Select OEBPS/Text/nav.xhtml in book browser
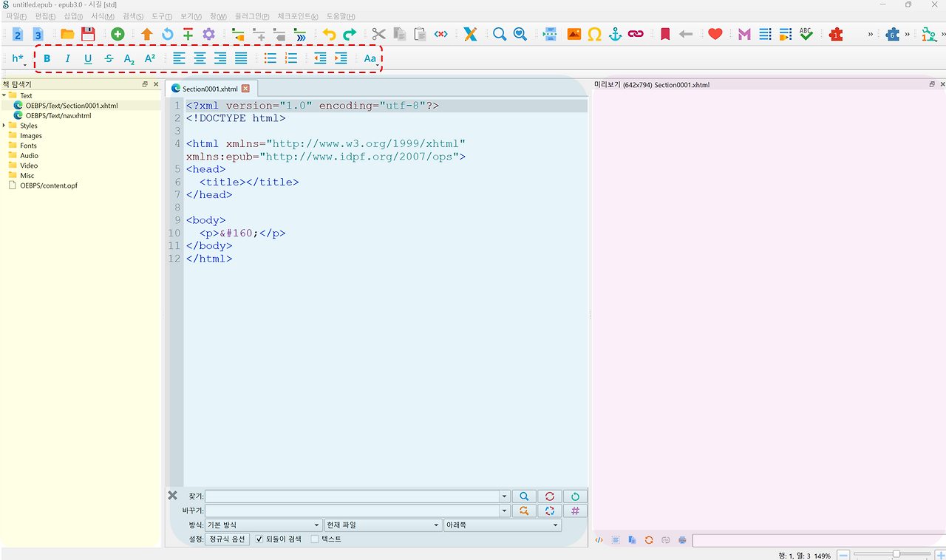The image size is (946, 560). (x=58, y=115)
